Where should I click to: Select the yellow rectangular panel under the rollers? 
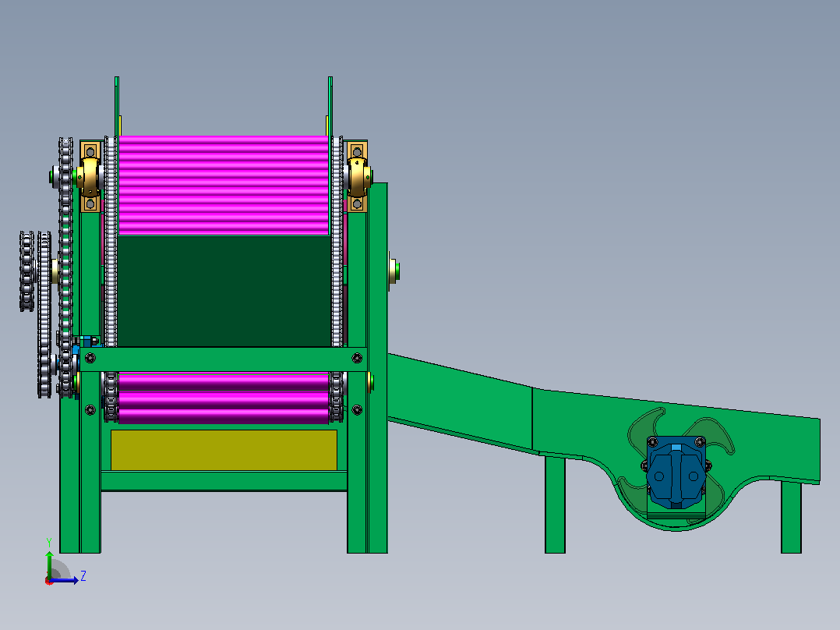pyautogui.click(x=224, y=450)
